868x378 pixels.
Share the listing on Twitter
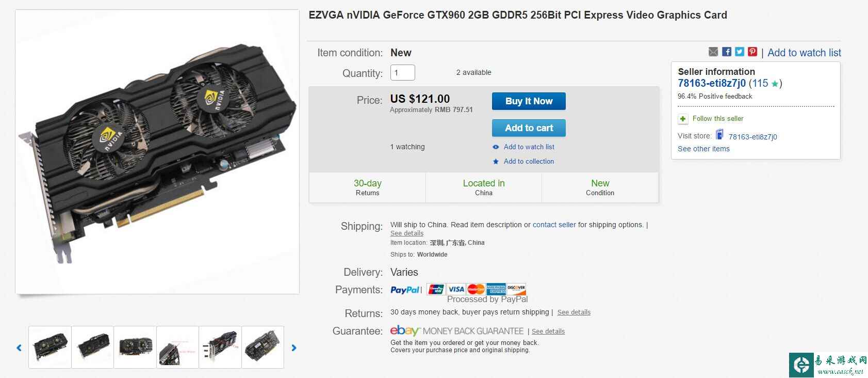click(x=739, y=52)
